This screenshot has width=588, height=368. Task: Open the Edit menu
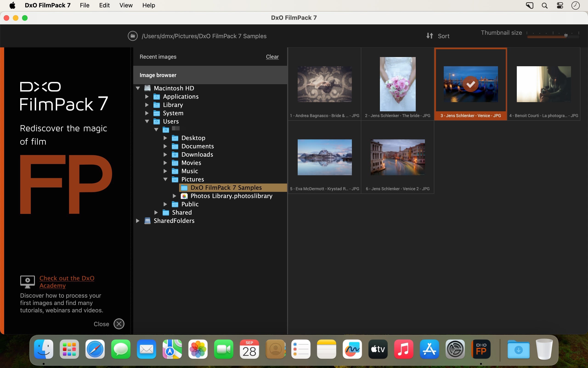coord(104,5)
